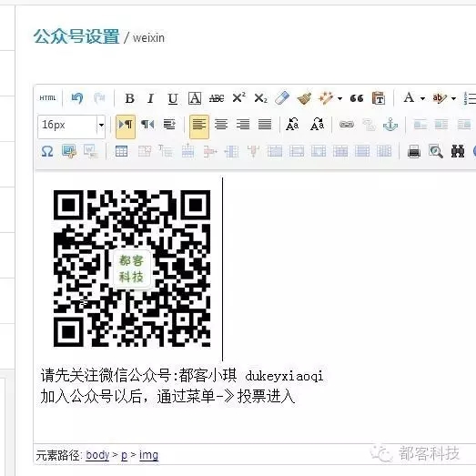The width and height of the screenshot is (476, 476).
Task: Align text right
Action: [x=243, y=125]
